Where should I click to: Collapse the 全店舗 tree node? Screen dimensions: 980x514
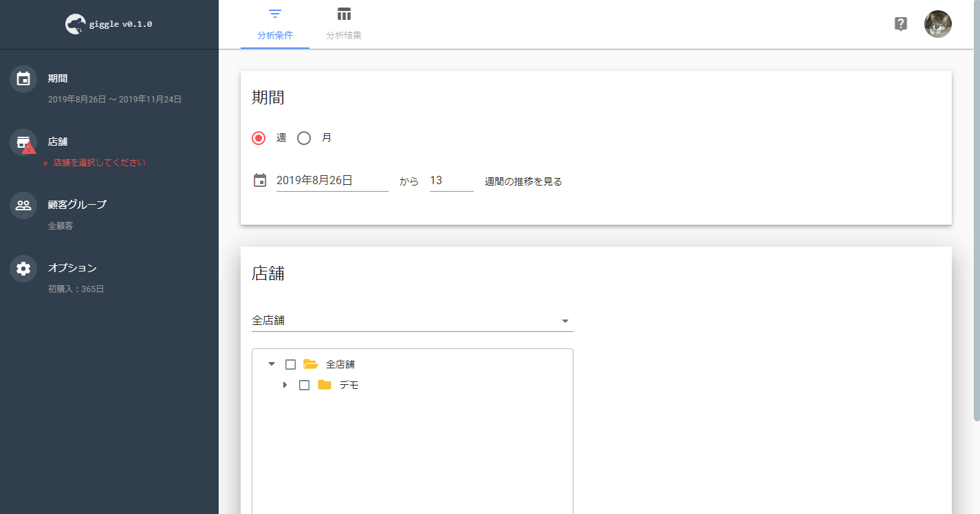coord(272,364)
